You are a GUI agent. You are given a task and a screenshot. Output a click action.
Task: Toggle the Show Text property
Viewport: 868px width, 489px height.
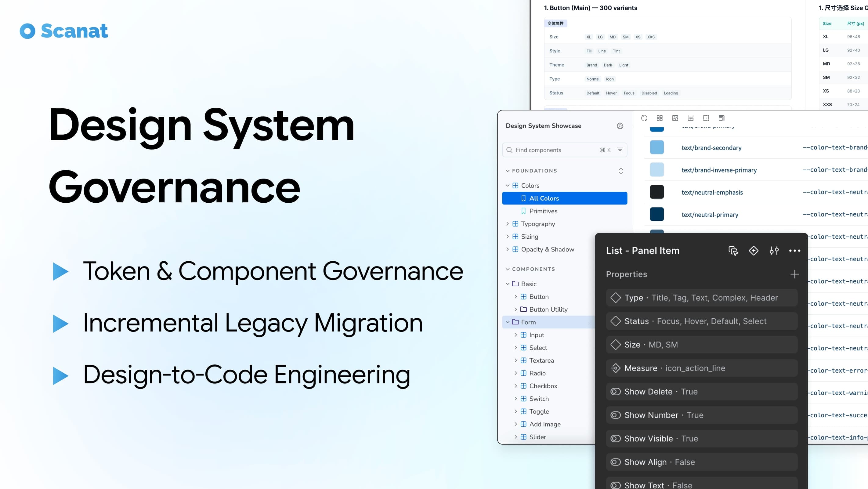tap(615, 485)
